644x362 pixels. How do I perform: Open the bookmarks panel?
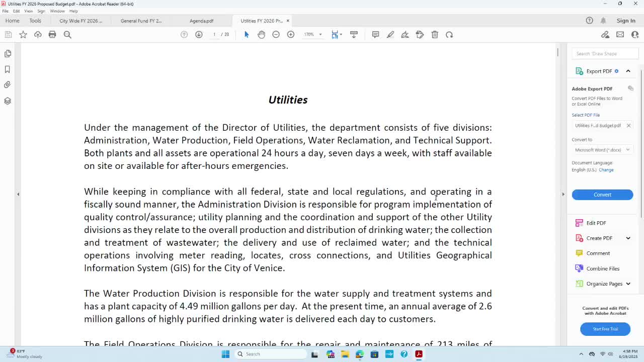tap(8, 69)
